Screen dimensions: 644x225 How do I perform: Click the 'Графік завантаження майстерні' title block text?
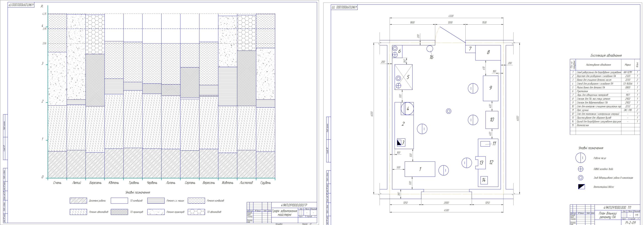point(285,213)
